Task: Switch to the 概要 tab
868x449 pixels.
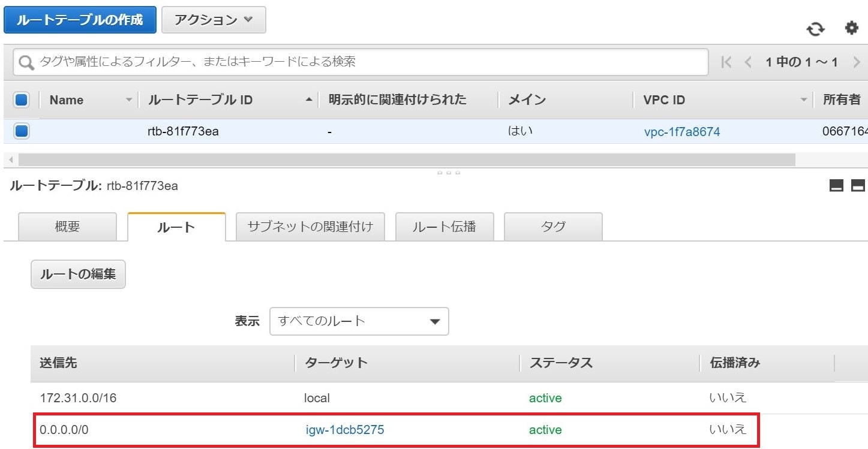Action: click(68, 227)
